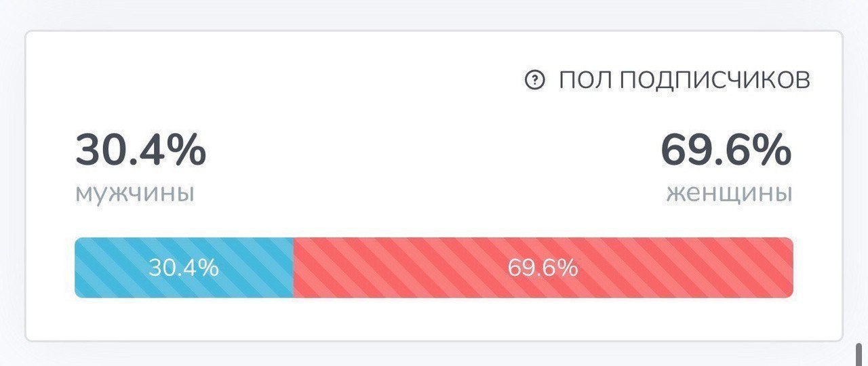
Task: Click the boundary between blue and red bars
Action: coord(294,267)
